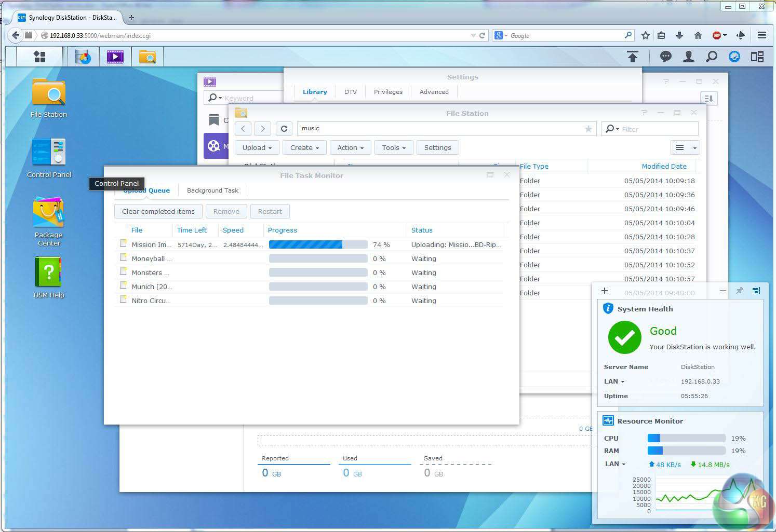Click the Mission Impossible upload progress bar
Screen dimensions: 776x532
coord(318,244)
